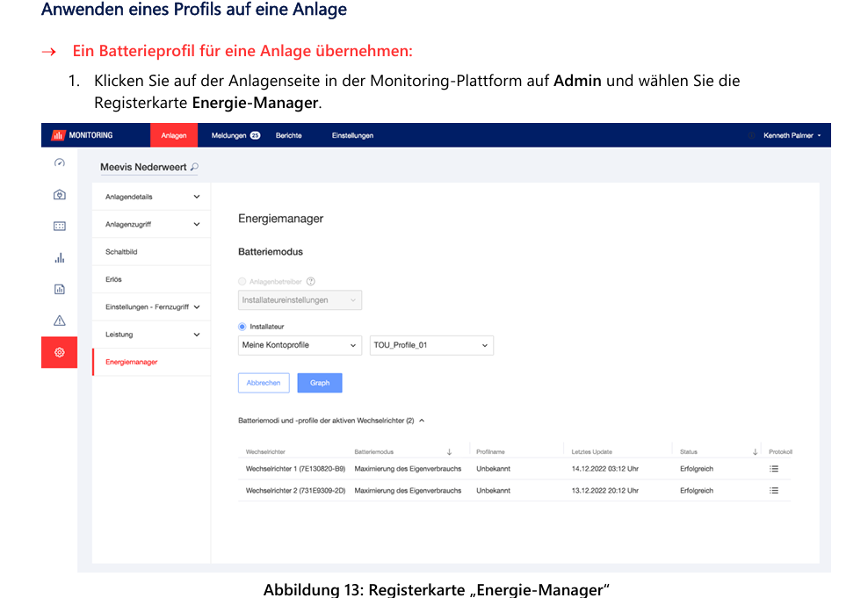This screenshot has width=868, height=598.
Task: Click the help icon next to Anlagenbetreiber
Action: (x=311, y=282)
